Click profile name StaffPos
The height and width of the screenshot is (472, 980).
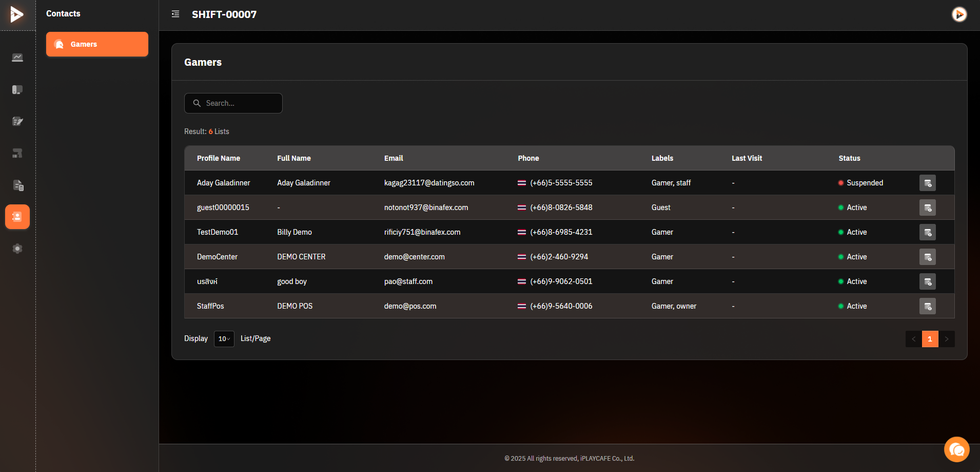210,306
